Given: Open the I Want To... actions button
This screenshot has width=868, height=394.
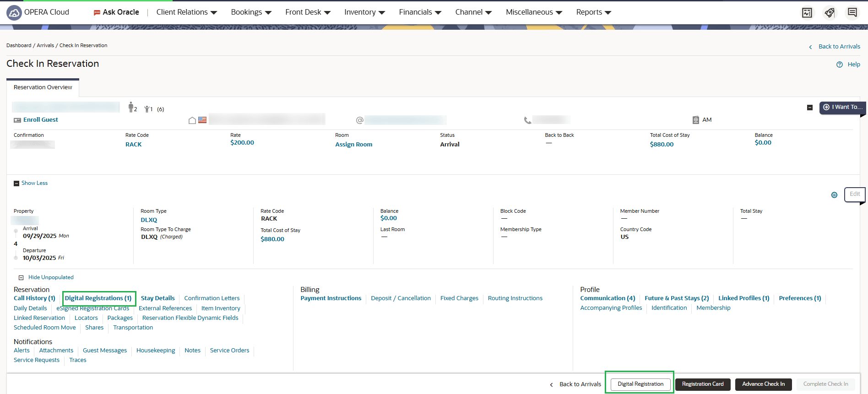Looking at the screenshot, I should pos(842,107).
